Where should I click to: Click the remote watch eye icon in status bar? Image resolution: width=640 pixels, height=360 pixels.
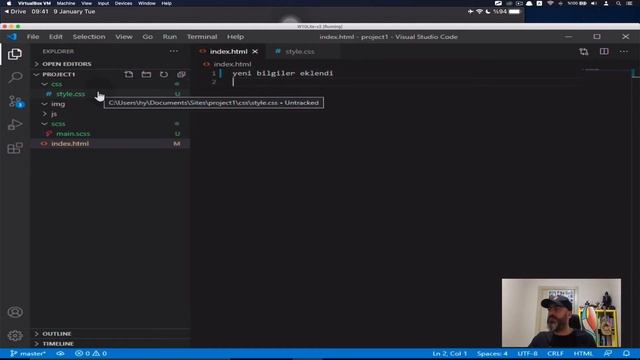click(x=60, y=353)
